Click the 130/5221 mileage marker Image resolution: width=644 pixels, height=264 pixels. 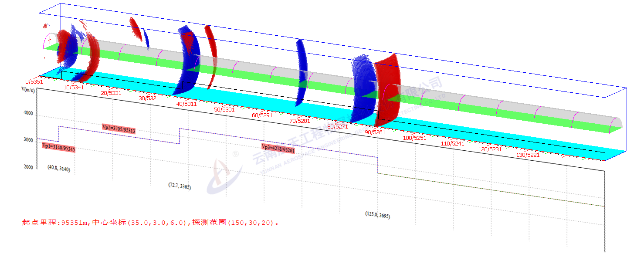click(528, 155)
